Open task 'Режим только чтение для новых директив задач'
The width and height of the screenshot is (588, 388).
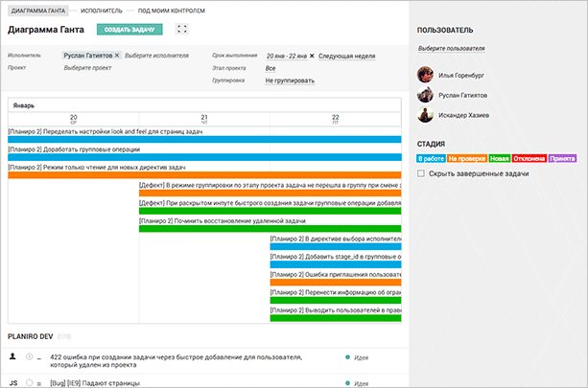[x=97, y=167]
